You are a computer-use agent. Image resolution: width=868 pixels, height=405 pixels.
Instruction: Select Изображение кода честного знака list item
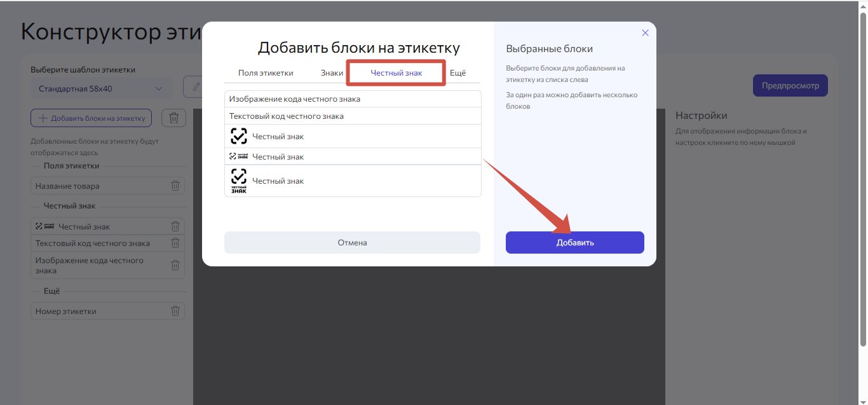pyautogui.click(x=353, y=99)
